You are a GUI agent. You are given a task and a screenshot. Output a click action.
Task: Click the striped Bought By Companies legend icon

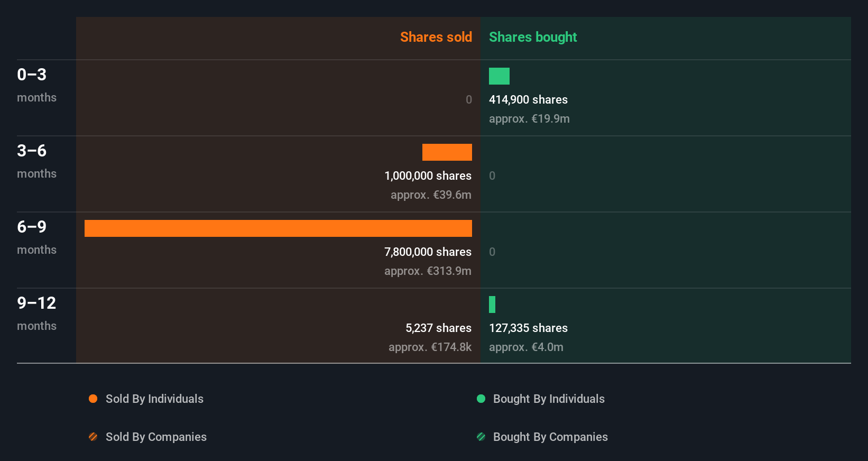(x=481, y=437)
